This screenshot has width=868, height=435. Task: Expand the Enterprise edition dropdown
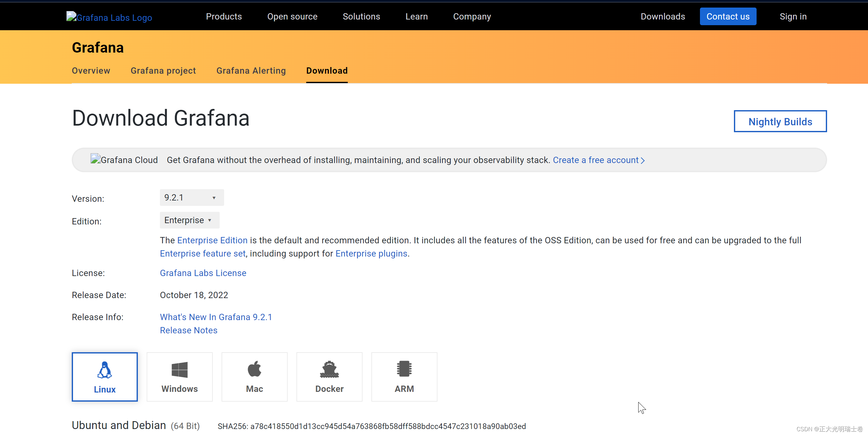coord(189,220)
